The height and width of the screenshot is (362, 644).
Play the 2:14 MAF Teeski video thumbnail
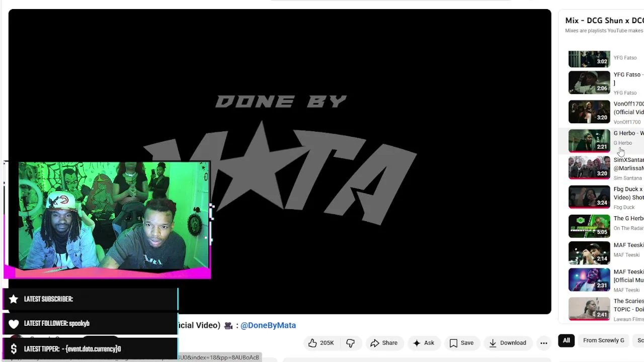click(589, 253)
